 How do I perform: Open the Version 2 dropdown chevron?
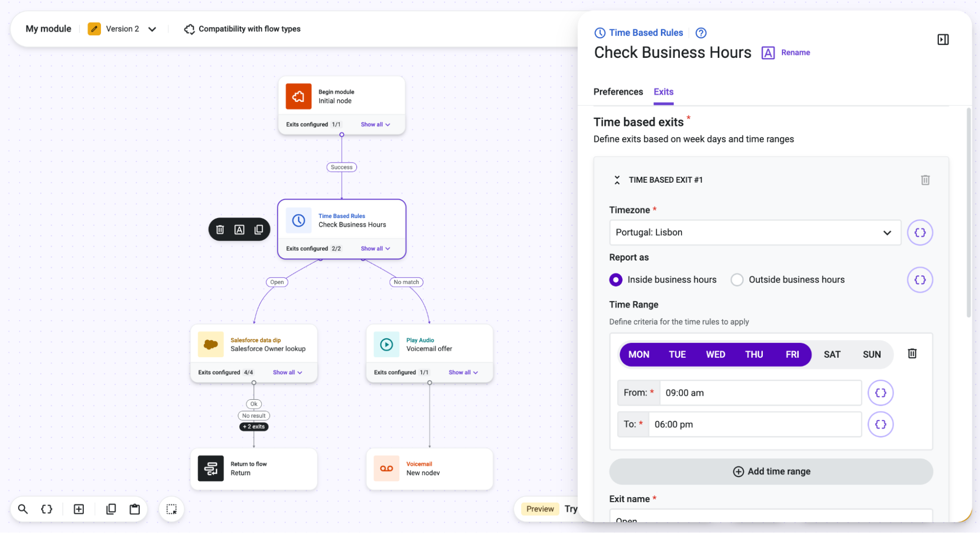152,29
